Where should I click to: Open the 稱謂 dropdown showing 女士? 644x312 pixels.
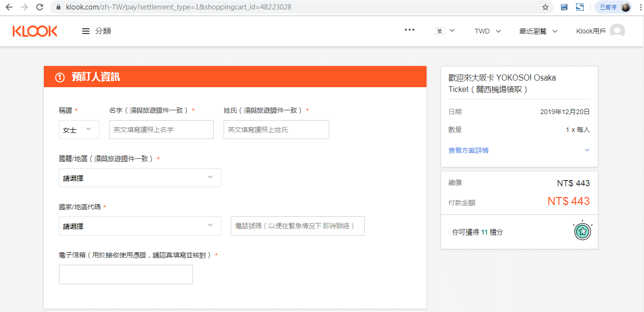pyautogui.click(x=79, y=130)
